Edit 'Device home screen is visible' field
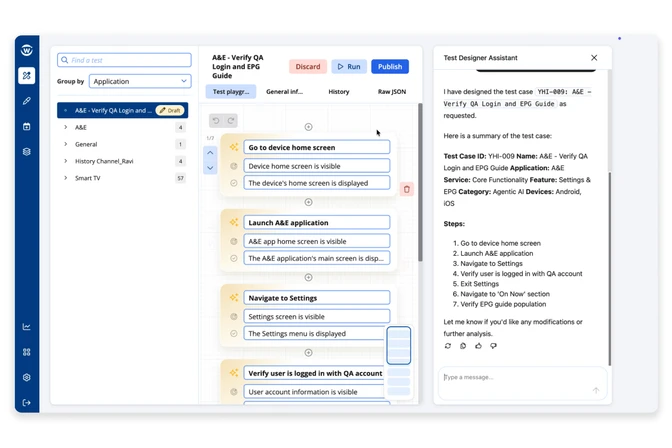Screen dimensions: 672x448 (x=317, y=166)
